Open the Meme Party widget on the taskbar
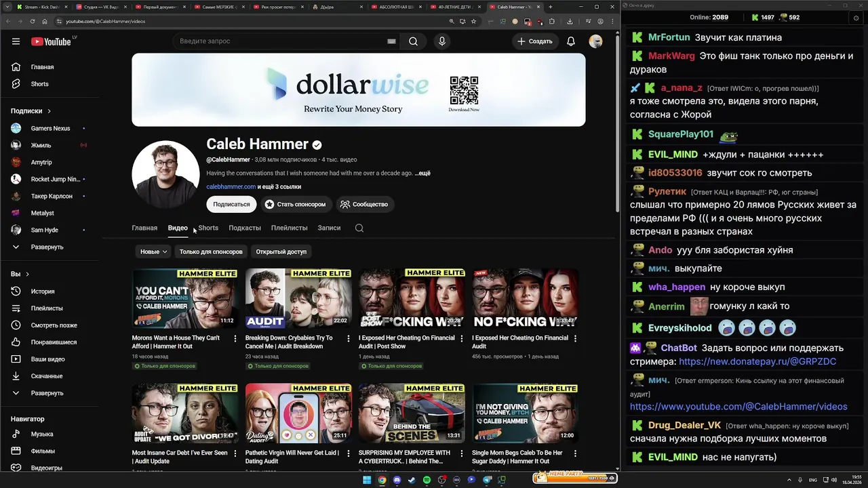Screen dimensions: 868x488 click(x=575, y=478)
